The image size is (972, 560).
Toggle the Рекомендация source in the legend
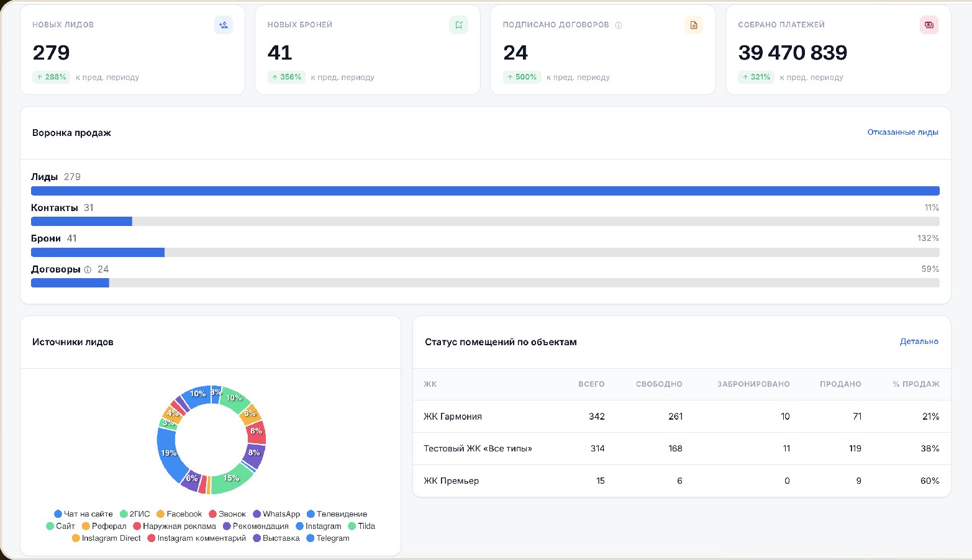(x=256, y=526)
